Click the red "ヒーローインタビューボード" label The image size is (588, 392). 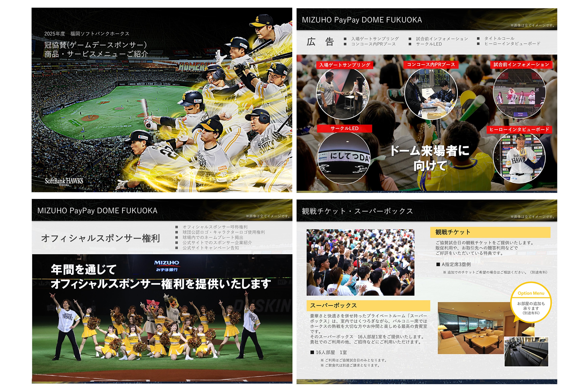point(519,130)
